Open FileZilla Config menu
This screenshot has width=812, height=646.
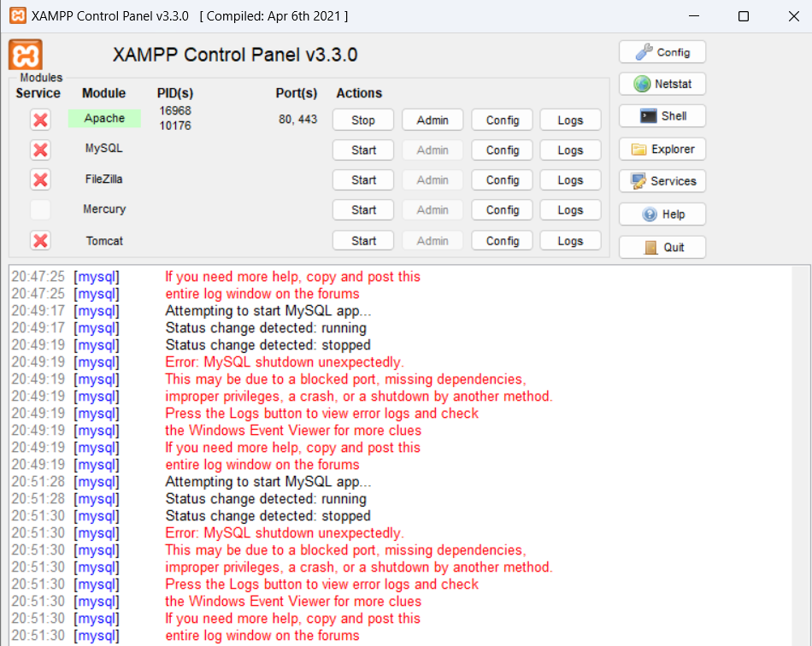(x=503, y=180)
